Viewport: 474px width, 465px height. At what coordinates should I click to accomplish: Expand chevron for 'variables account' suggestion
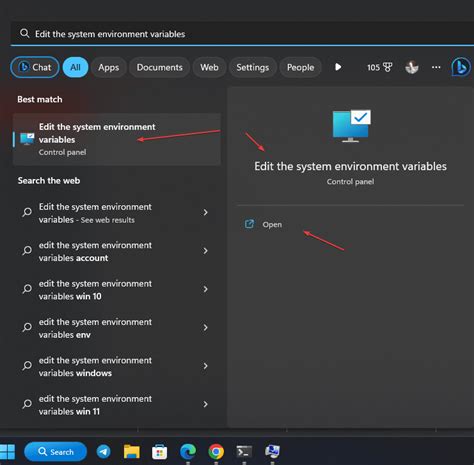pos(206,251)
